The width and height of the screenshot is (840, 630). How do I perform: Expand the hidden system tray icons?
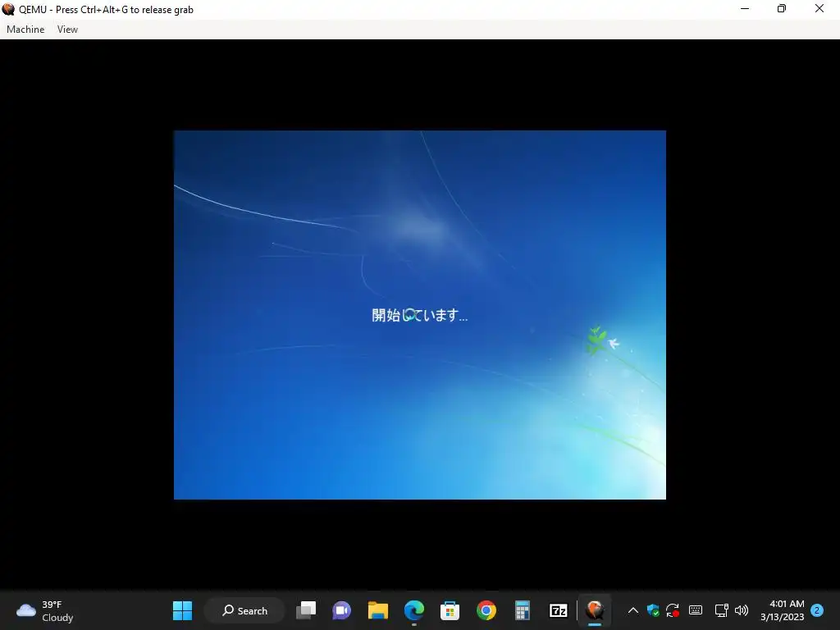click(x=632, y=610)
